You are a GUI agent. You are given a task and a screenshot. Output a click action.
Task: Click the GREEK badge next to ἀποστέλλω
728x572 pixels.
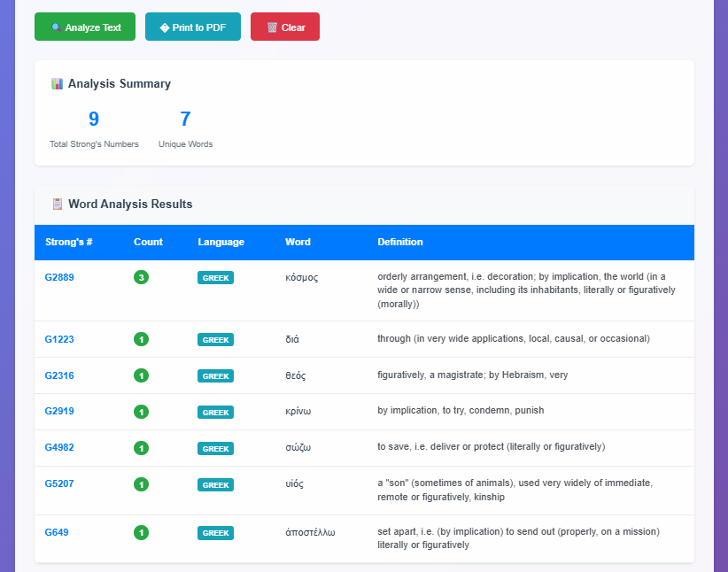click(215, 532)
